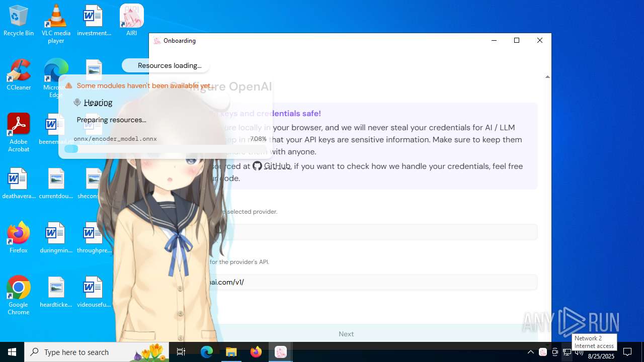This screenshot has height=362, width=644.
Task: Launch VLC media player from the desktop
Action: click(56, 24)
